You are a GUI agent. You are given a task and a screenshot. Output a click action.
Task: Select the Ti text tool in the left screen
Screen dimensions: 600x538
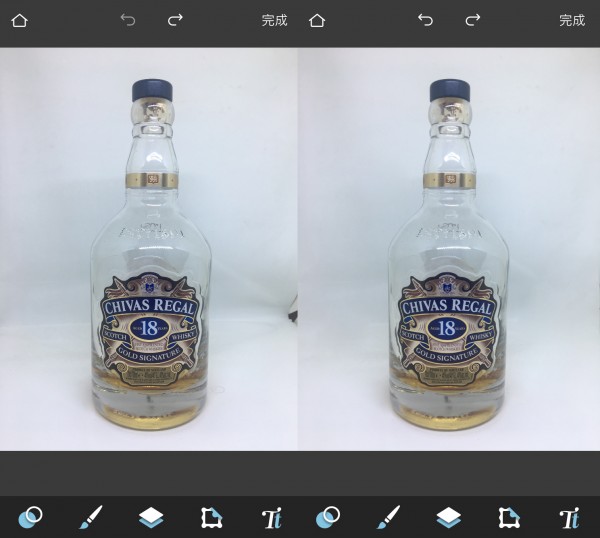pyautogui.click(x=271, y=517)
